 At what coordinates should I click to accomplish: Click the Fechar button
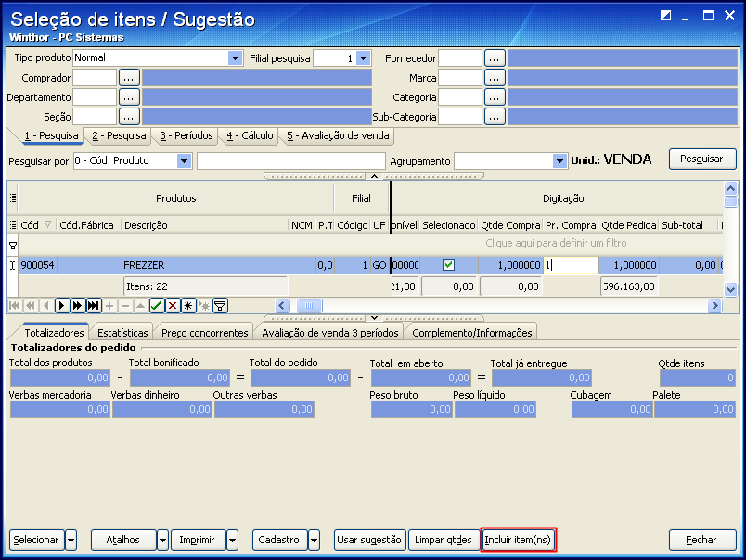[x=702, y=540]
